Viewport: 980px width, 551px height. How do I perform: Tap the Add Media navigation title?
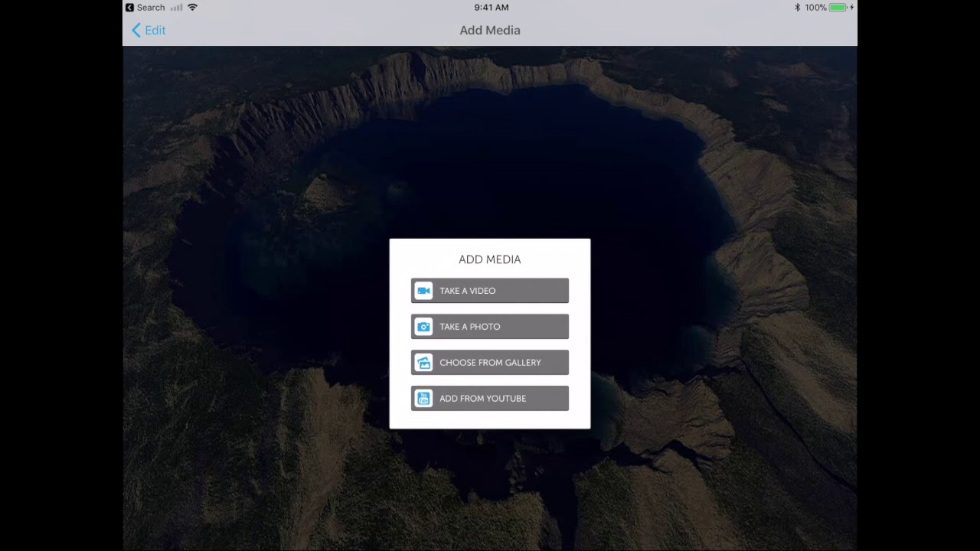(490, 30)
